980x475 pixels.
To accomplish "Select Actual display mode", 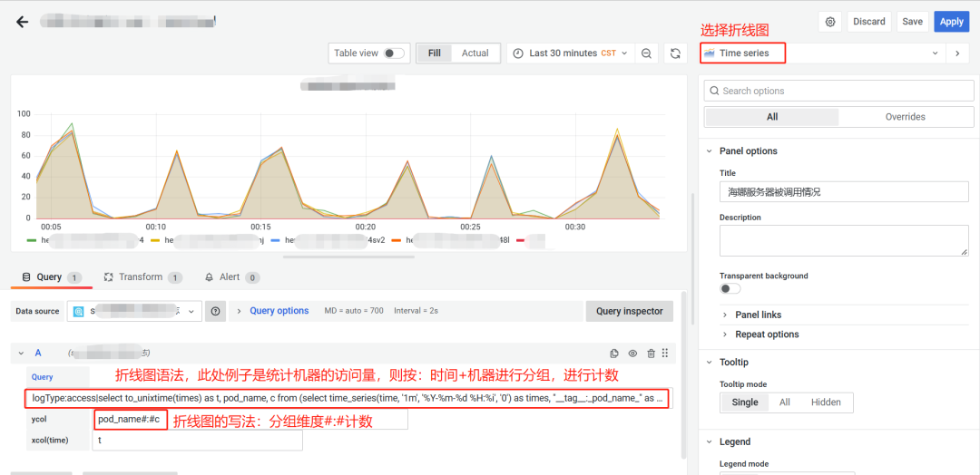I will (475, 53).
